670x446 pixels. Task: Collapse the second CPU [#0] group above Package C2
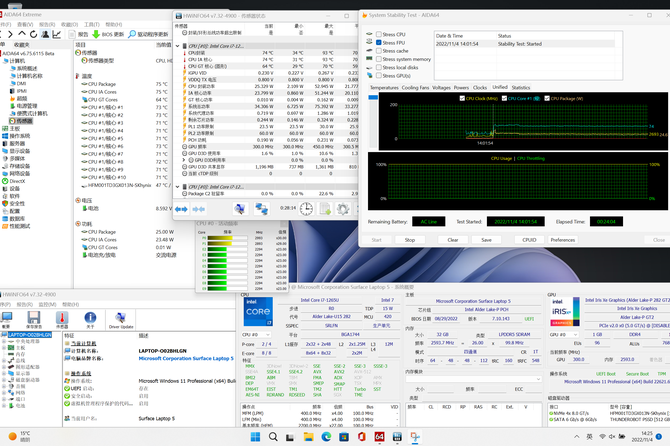click(x=178, y=187)
